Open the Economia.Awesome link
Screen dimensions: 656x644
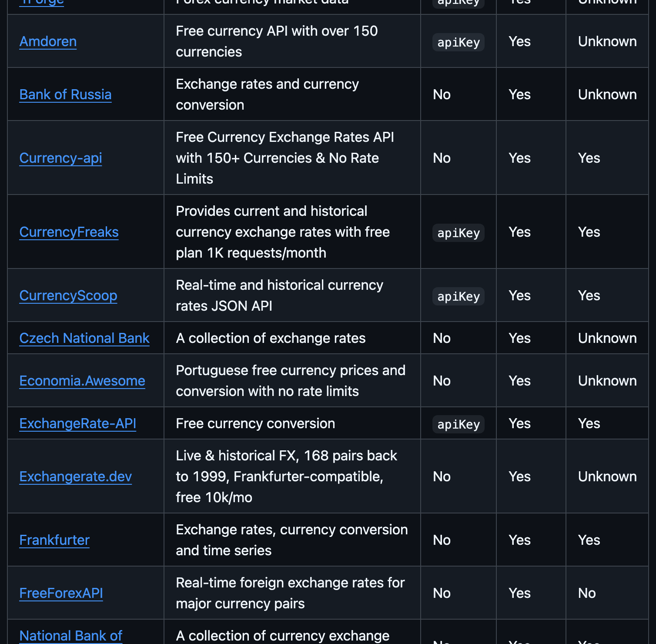click(82, 381)
